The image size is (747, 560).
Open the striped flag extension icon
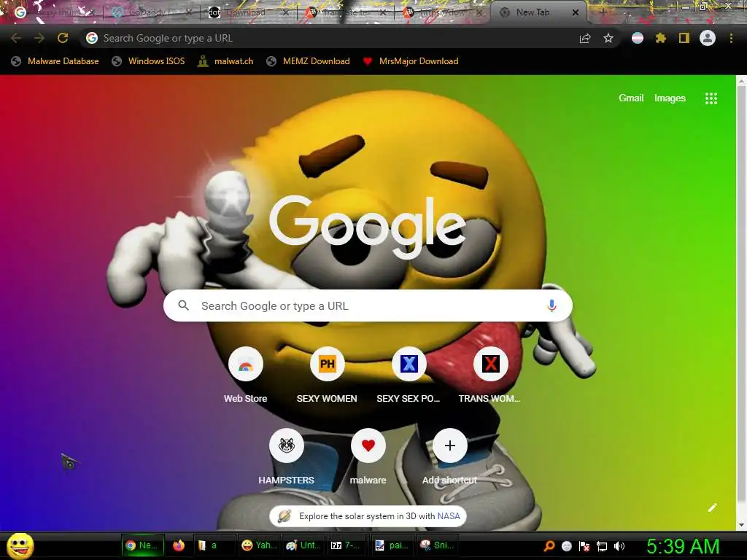tap(638, 38)
